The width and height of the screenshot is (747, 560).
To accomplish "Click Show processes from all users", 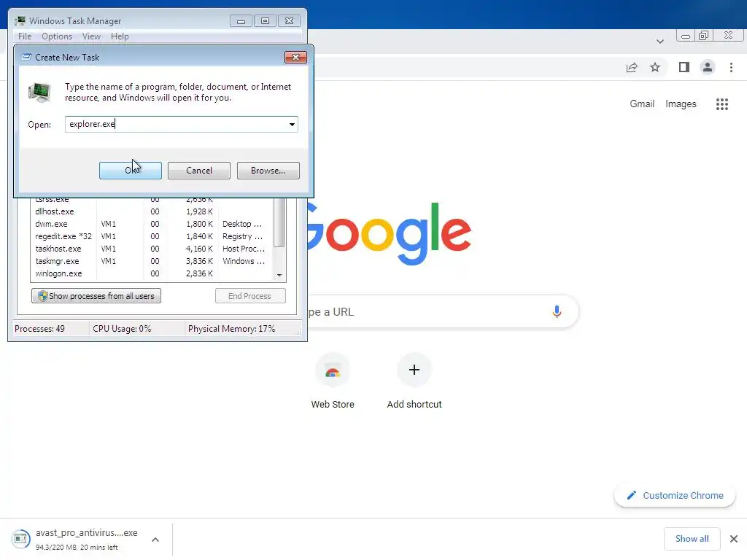I will tap(96, 296).
